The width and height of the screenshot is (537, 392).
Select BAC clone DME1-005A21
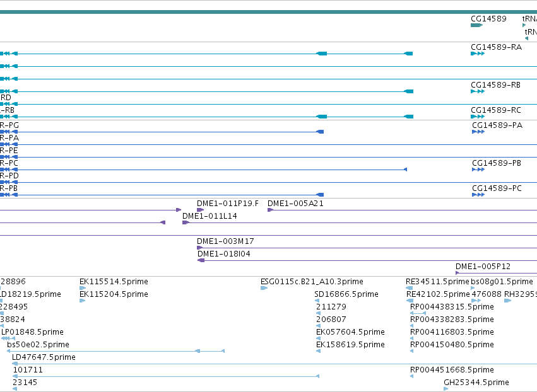coord(295,204)
